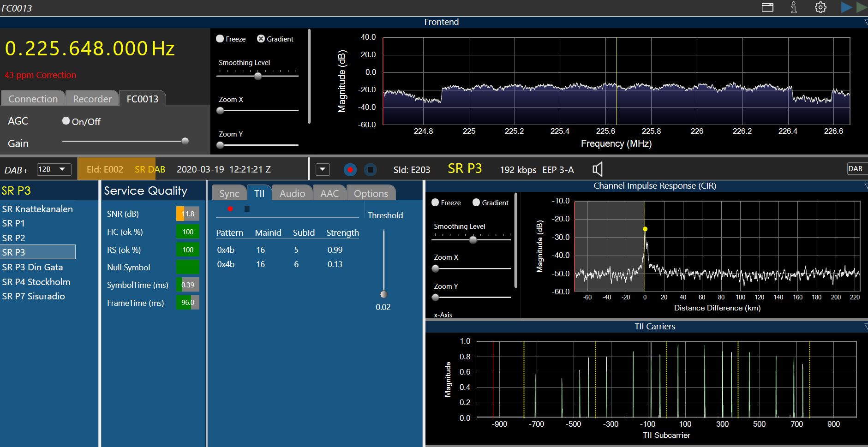The width and height of the screenshot is (868, 447).
Task: Open the info icon in top bar
Action: [x=794, y=7]
